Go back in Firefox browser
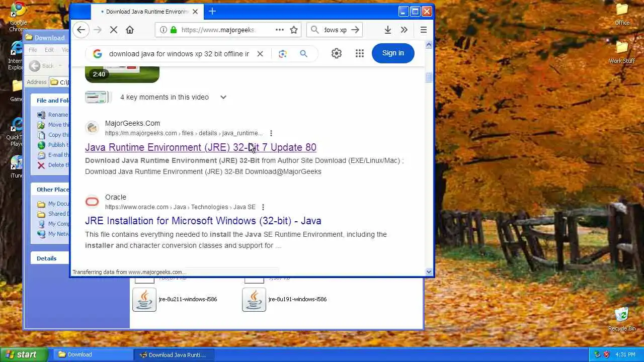 tap(81, 30)
